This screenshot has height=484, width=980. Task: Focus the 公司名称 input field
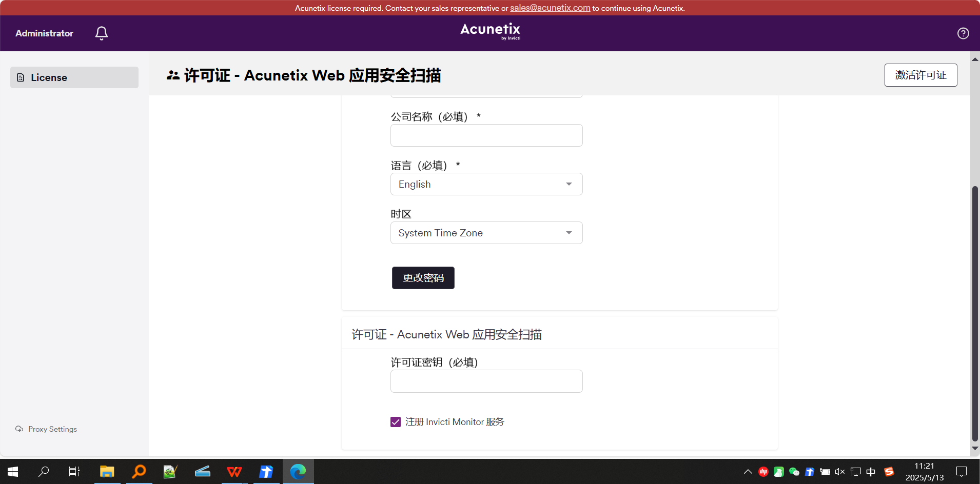pyautogui.click(x=486, y=135)
